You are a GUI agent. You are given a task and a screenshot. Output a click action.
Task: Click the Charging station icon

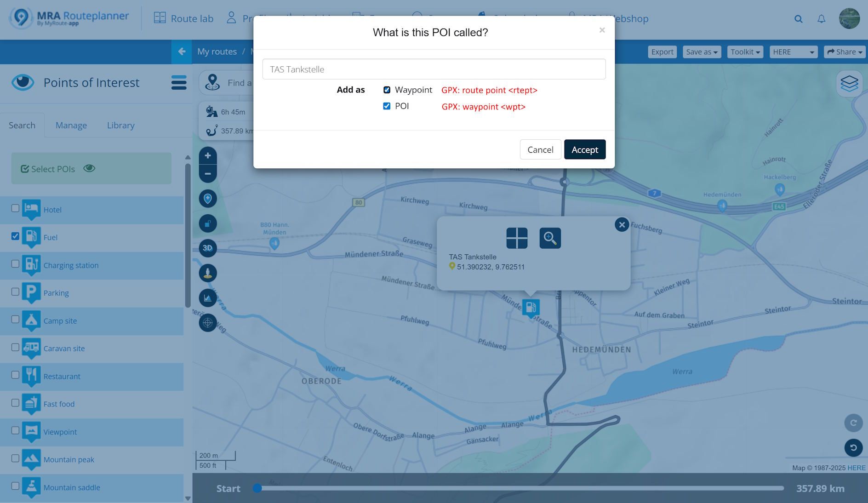click(x=31, y=265)
